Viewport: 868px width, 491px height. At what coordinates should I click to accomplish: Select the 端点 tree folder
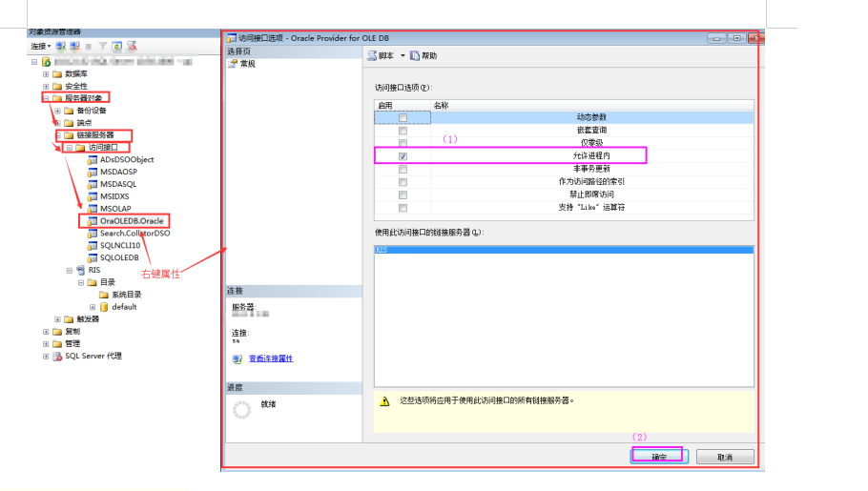pyautogui.click(x=84, y=123)
